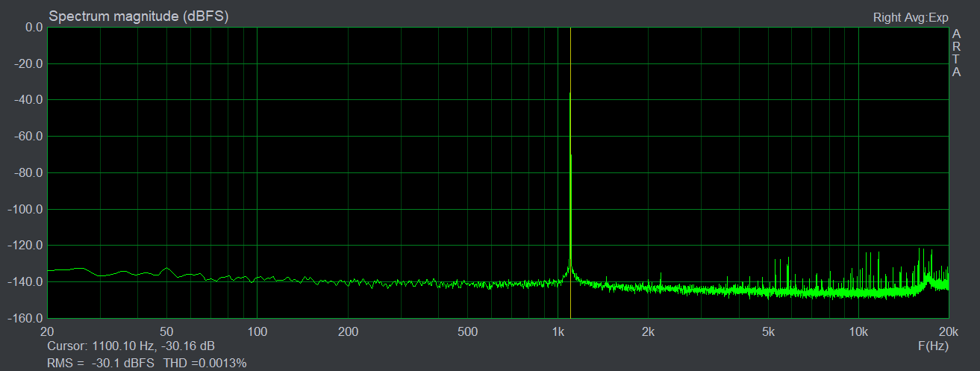Click the '1k' frequency axis label
This screenshot has height=371, width=980.
[558, 331]
